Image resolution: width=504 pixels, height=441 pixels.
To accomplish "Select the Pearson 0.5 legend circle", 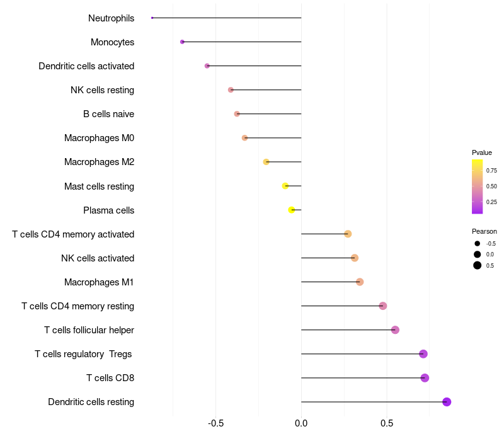I will point(478,265).
